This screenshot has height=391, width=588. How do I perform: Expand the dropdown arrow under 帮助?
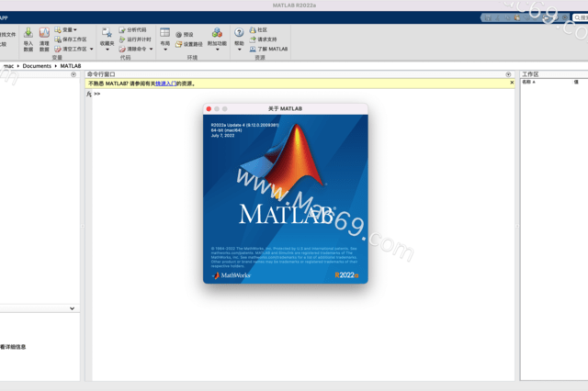point(239,50)
